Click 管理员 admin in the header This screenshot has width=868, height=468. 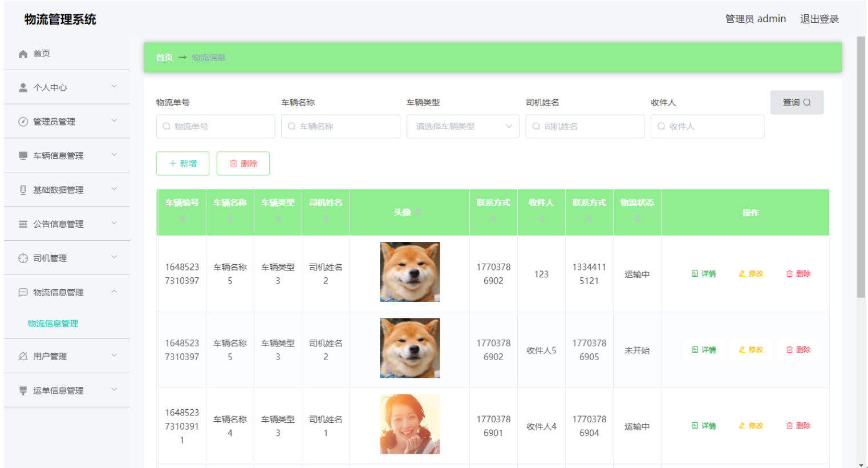755,19
